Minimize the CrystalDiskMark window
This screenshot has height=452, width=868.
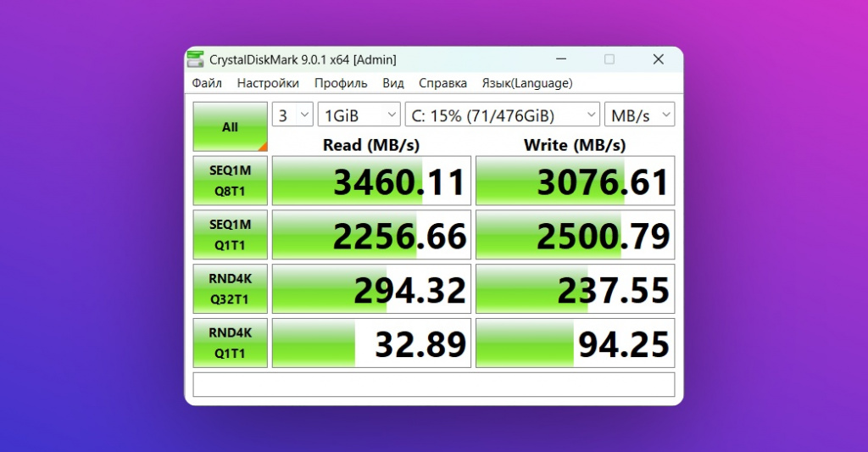point(561,59)
